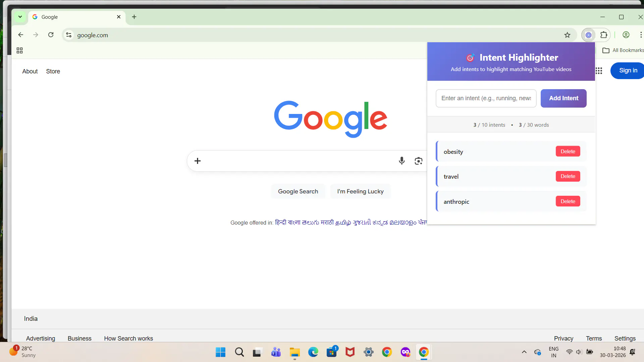
Task: Start a voice search with the microphone
Action: (401, 161)
